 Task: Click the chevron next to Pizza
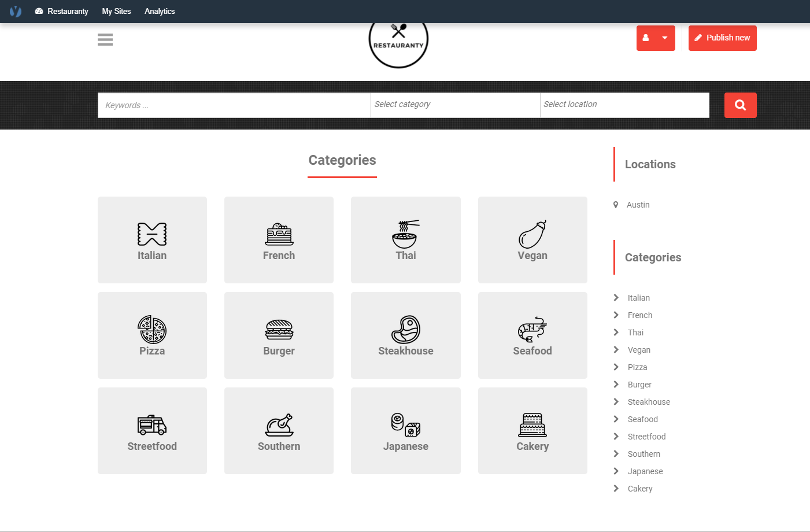click(x=616, y=367)
